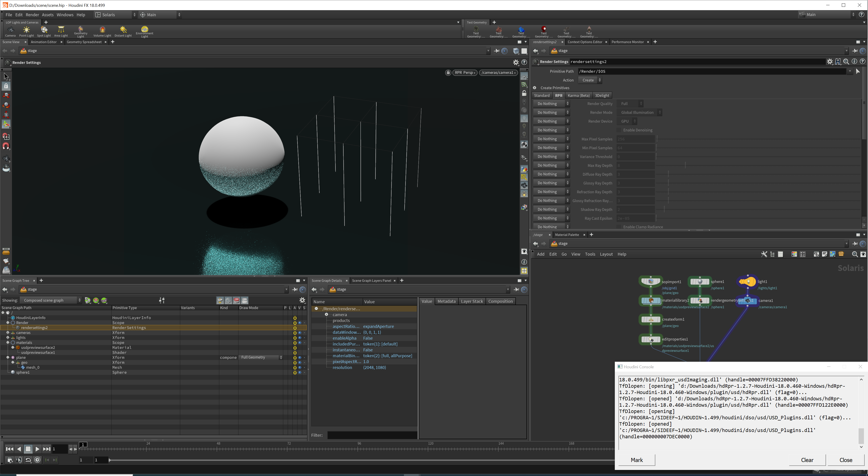Screen dimensions: 868x476
Task: Click the Point Light shelf tool
Action: [26, 31]
